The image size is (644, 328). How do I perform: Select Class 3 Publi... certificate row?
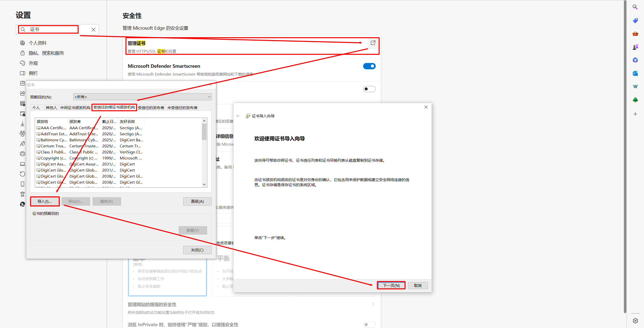coord(89,152)
